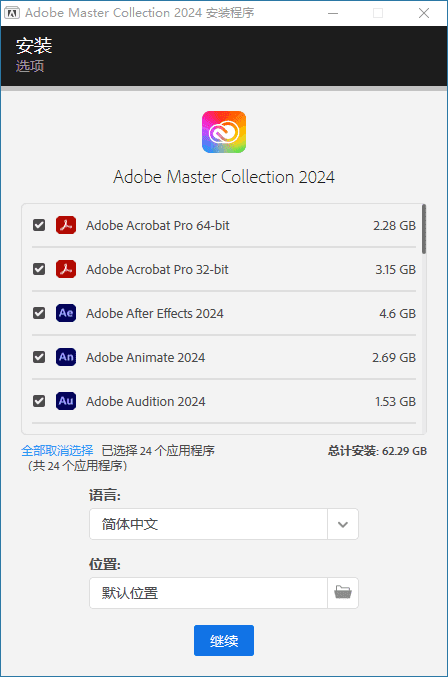Click the 全部取消选择 deselect all link

pyautogui.click(x=57, y=451)
